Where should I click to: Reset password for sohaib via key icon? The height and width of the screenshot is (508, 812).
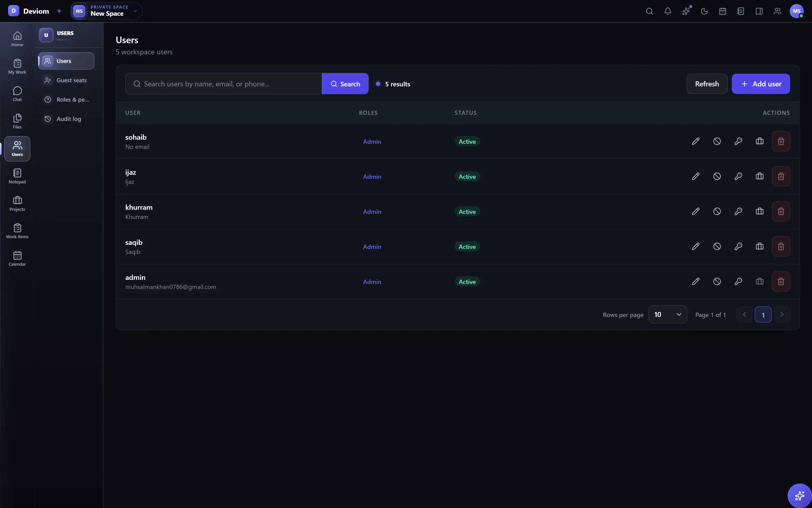click(738, 141)
